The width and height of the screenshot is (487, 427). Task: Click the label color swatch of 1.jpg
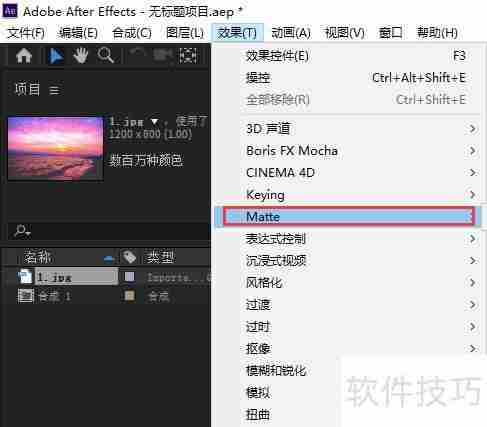point(129,277)
